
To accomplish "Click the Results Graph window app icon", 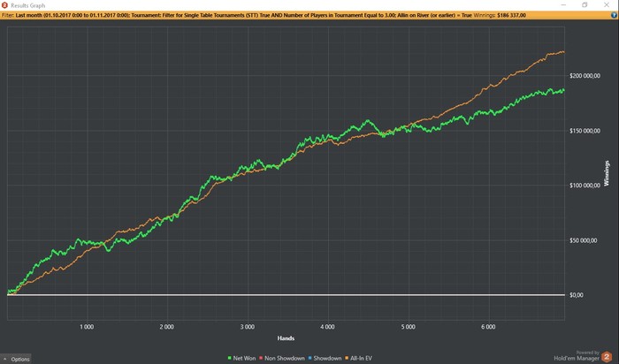I will (4, 5).
